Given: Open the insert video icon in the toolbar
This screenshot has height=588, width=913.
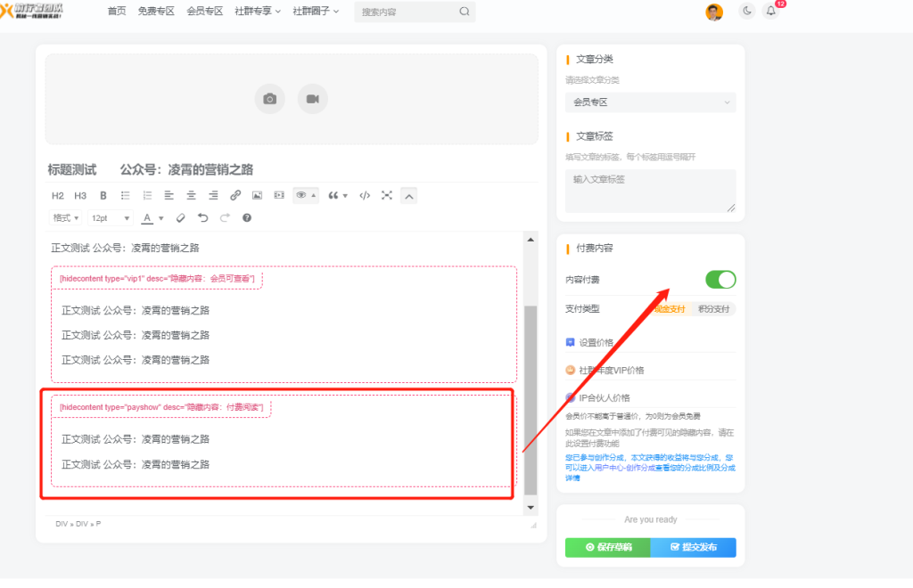Looking at the screenshot, I should coord(278,195).
